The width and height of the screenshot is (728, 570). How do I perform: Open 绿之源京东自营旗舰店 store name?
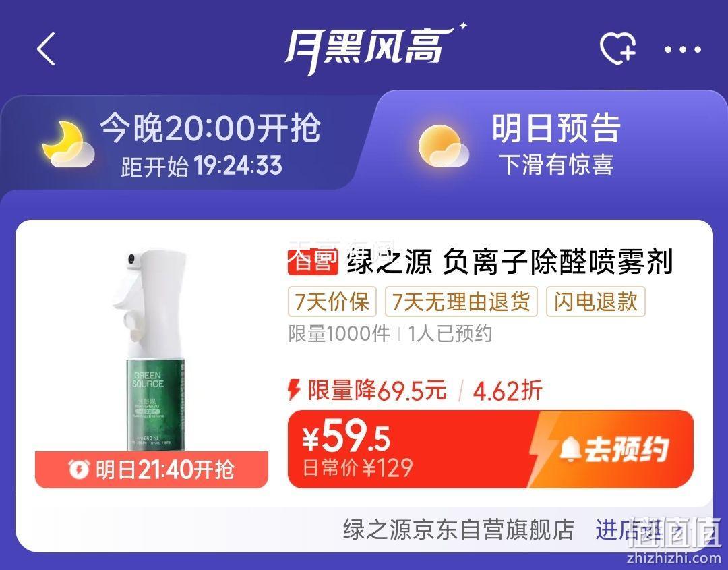[459, 530]
